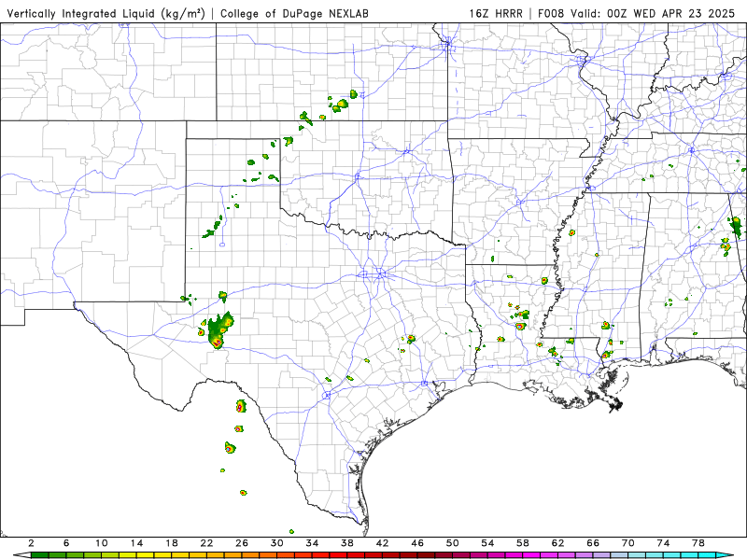Select the dark green swatch under label 2
The height and width of the screenshot is (560, 747).
(39, 555)
